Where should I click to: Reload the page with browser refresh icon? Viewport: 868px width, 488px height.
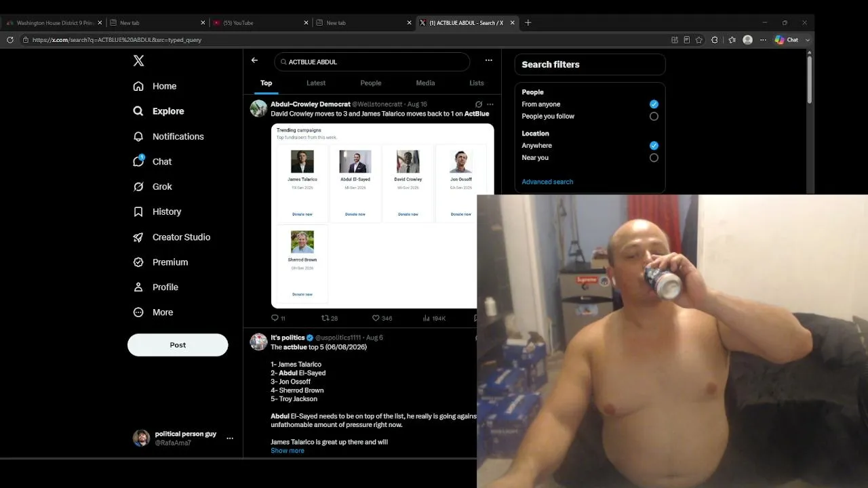10,40
